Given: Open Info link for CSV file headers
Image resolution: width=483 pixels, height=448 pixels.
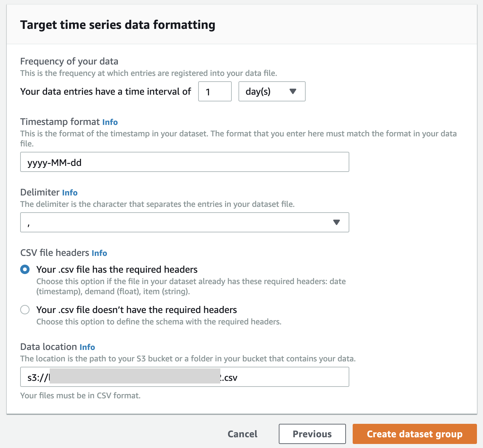Looking at the screenshot, I should pyautogui.click(x=99, y=253).
